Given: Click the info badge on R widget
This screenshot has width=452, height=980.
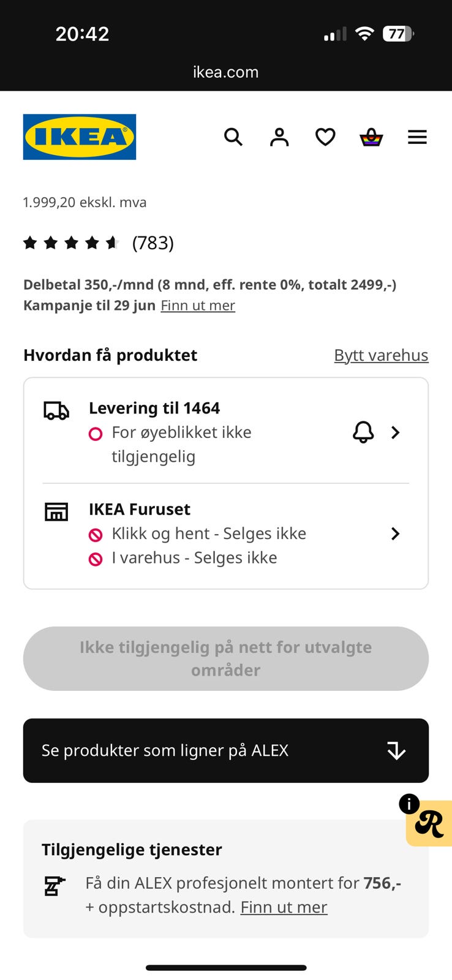Looking at the screenshot, I should coord(409,803).
